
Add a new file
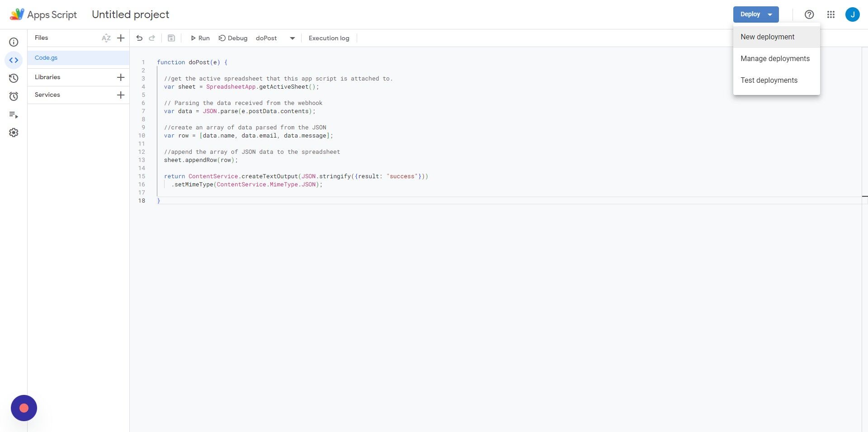120,38
